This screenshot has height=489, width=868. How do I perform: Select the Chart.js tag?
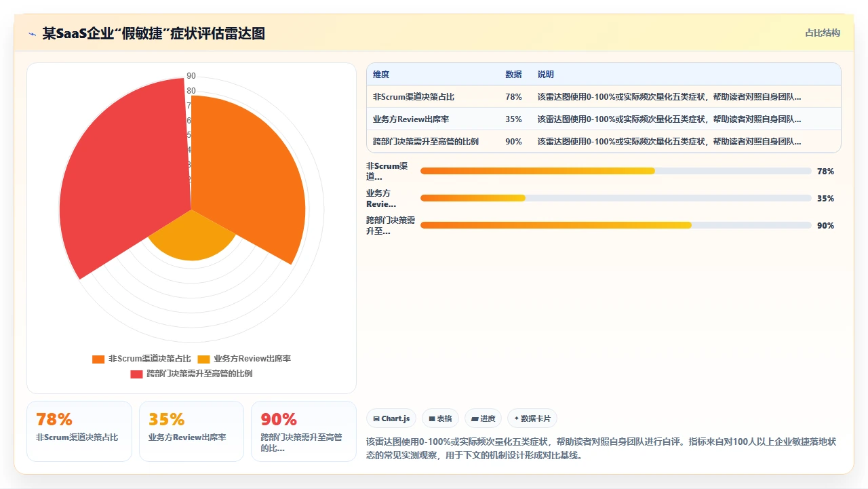click(391, 418)
